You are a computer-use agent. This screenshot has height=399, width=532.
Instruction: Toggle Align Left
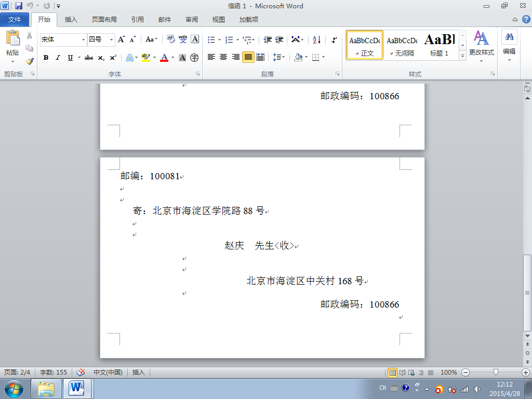point(211,57)
